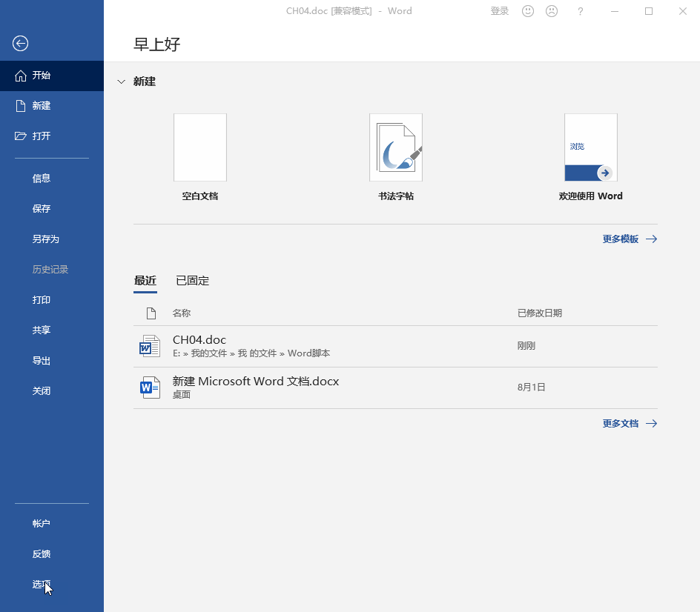Click the docx file icon for 新建 Microsoft Word 文档

[x=150, y=388]
